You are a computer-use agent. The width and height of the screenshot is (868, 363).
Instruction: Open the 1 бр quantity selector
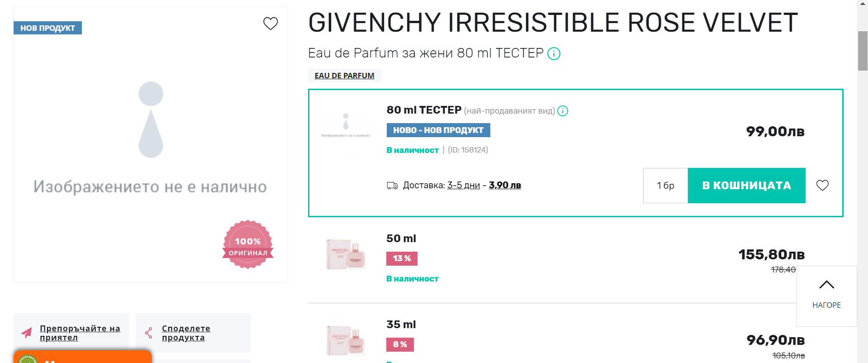(665, 186)
